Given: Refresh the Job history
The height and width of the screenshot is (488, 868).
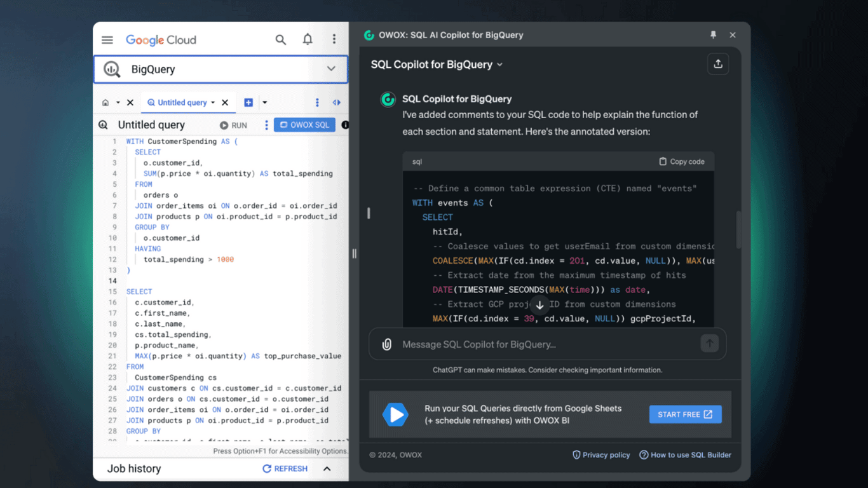Looking at the screenshot, I should point(285,468).
